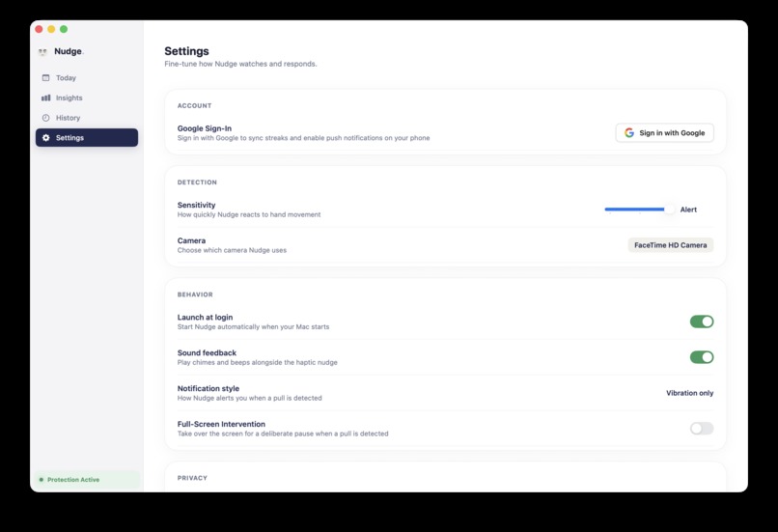Click the Launch at login label

point(205,317)
